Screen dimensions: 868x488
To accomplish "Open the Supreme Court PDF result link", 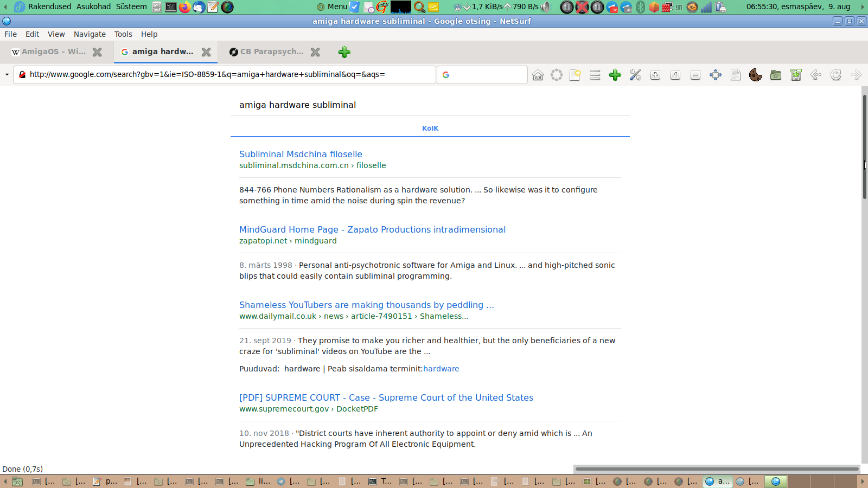I will 386,397.
